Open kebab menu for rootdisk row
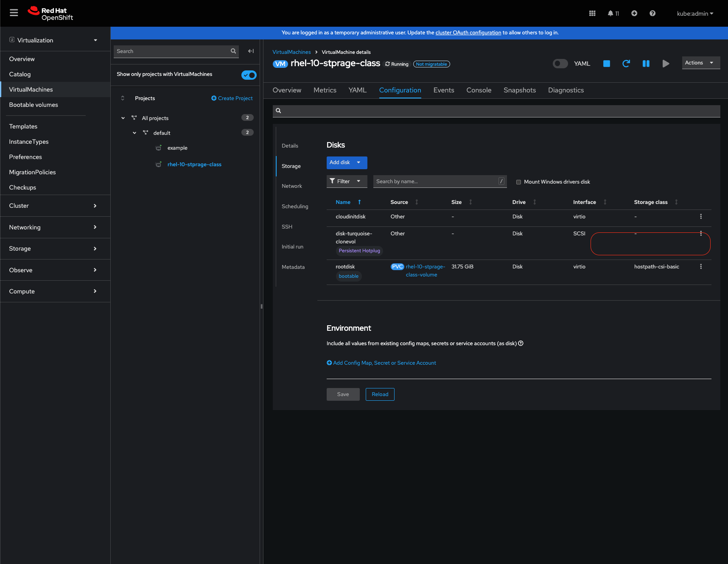 coord(700,267)
